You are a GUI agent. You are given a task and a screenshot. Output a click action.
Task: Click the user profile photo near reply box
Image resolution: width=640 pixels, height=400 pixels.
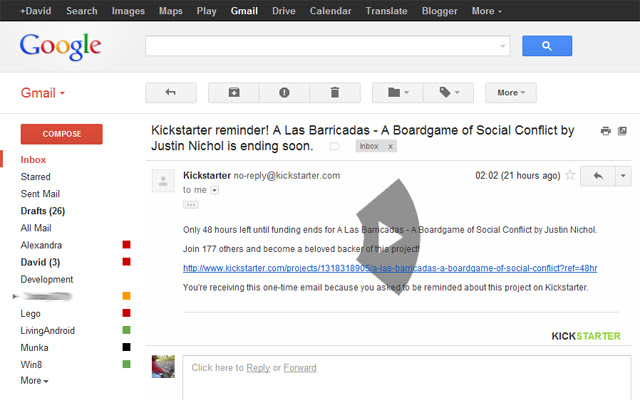coord(163,367)
